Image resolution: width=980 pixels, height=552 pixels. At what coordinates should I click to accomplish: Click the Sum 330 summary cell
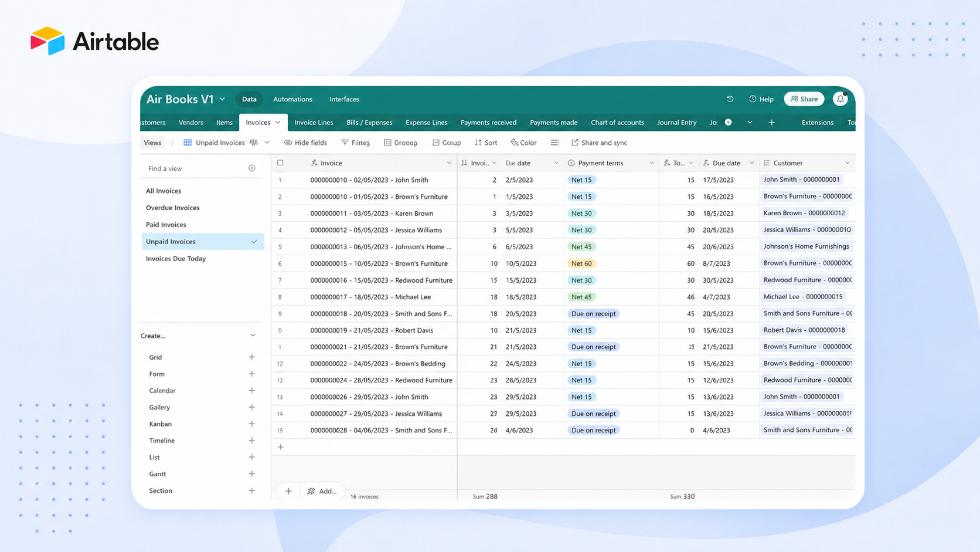(x=682, y=496)
